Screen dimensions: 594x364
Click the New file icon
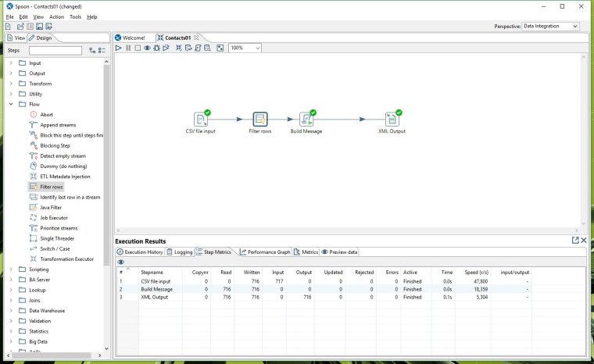click(x=8, y=27)
